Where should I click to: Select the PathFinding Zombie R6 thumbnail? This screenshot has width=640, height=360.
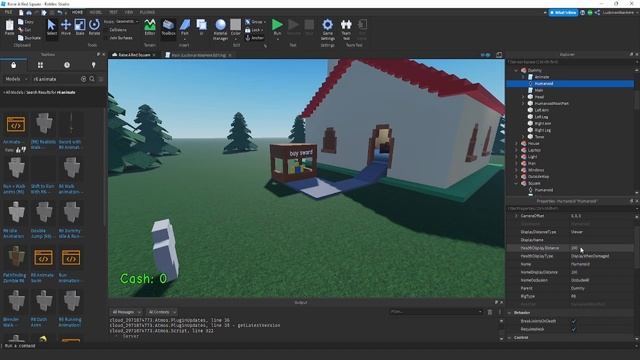point(16,257)
